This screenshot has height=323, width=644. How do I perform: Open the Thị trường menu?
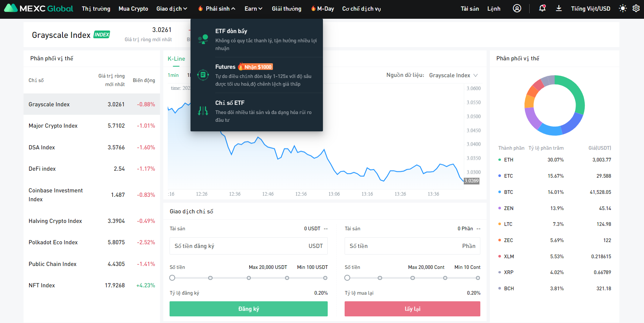tap(96, 8)
